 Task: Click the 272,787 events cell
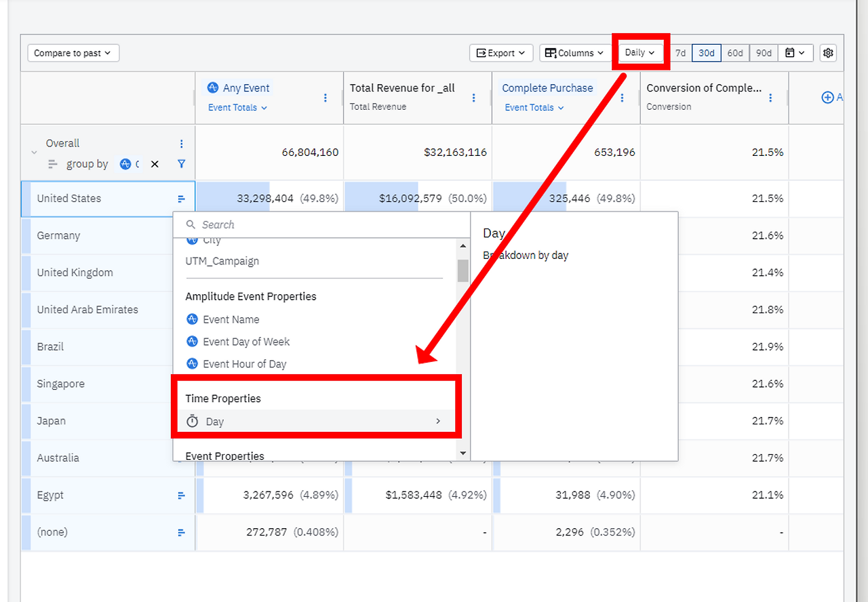tap(270, 533)
